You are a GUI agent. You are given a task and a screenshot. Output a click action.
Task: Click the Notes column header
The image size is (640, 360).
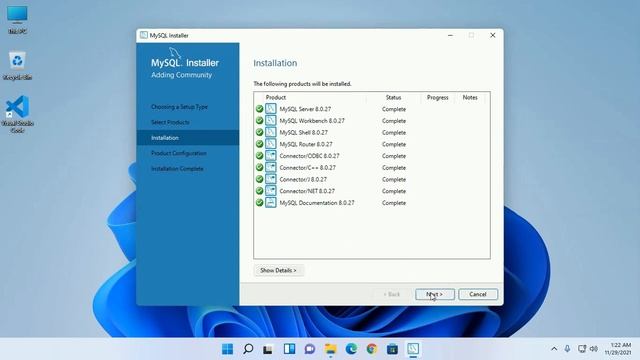tap(470, 98)
